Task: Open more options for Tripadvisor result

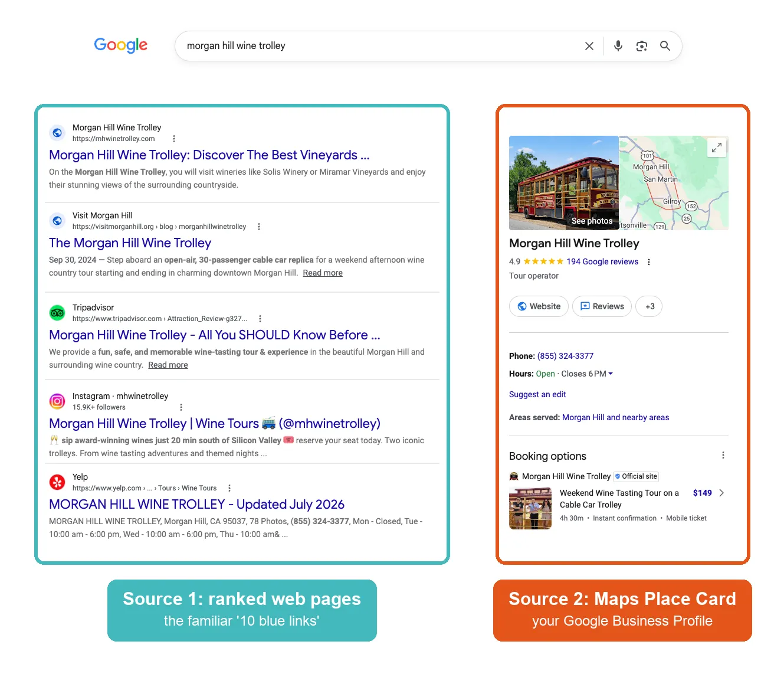Action: (x=260, y=319)
